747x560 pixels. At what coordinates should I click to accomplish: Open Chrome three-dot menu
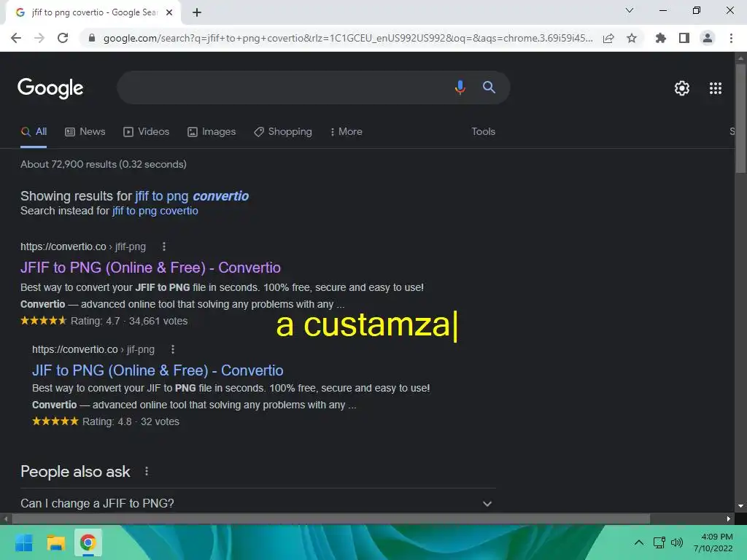pyautogui.click(x=731, y=38)
